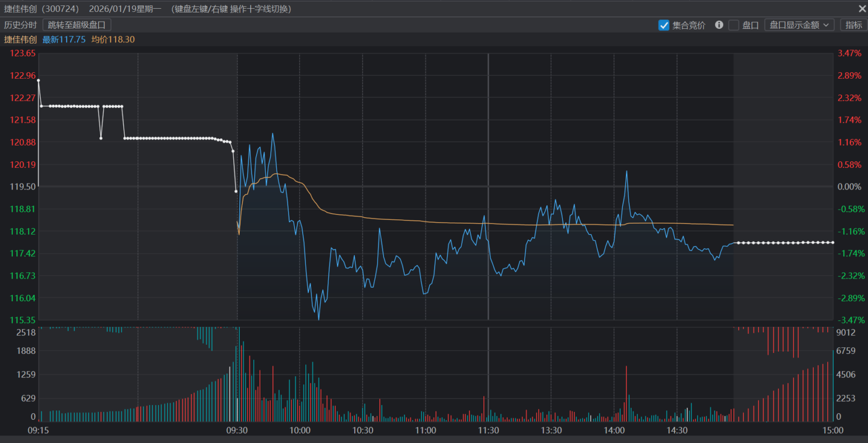Click the 均价118.30 average price label
Screen dimensions: 868x443
(x=113, y=40)
